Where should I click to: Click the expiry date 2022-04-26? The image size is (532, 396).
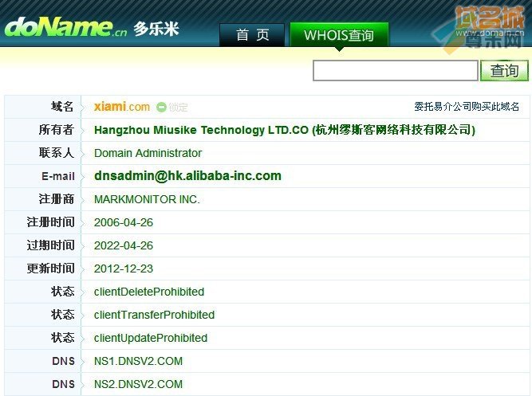click(x=124, y=245)
